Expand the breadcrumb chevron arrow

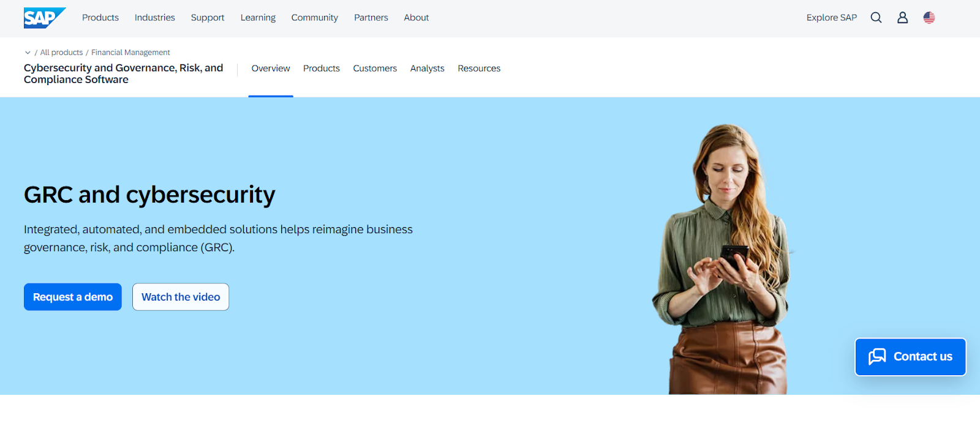pos(28,53)
